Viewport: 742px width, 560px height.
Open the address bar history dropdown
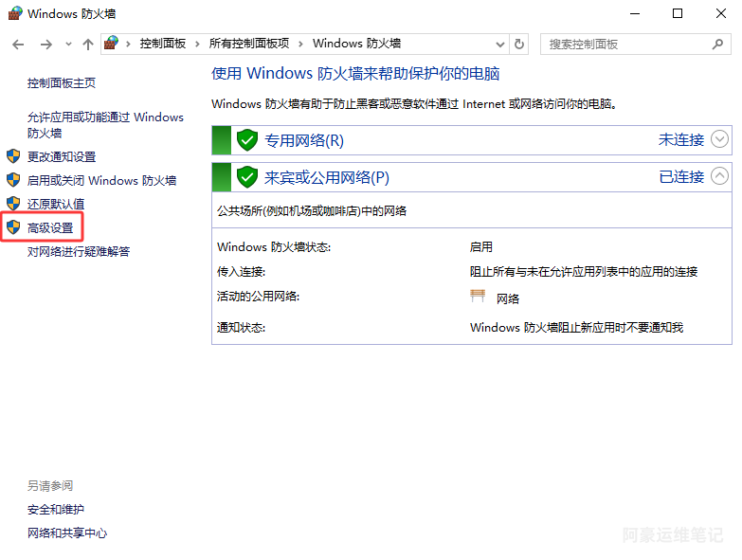[499, 44]
